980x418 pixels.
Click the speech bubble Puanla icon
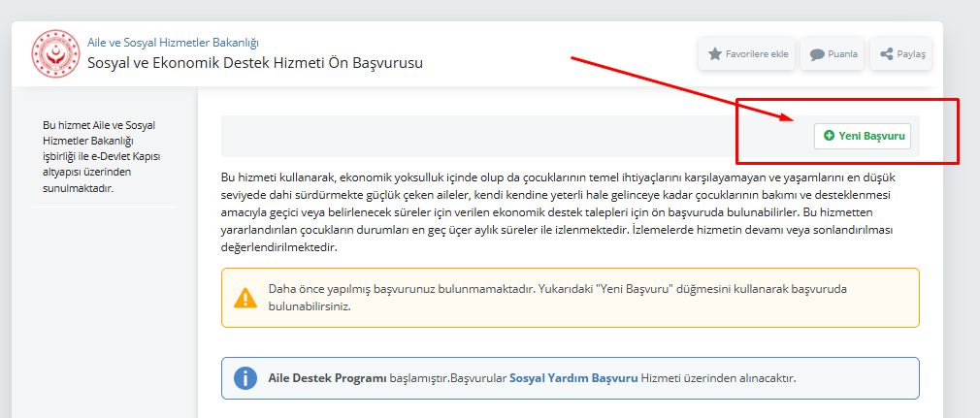[x=817, y=54]
